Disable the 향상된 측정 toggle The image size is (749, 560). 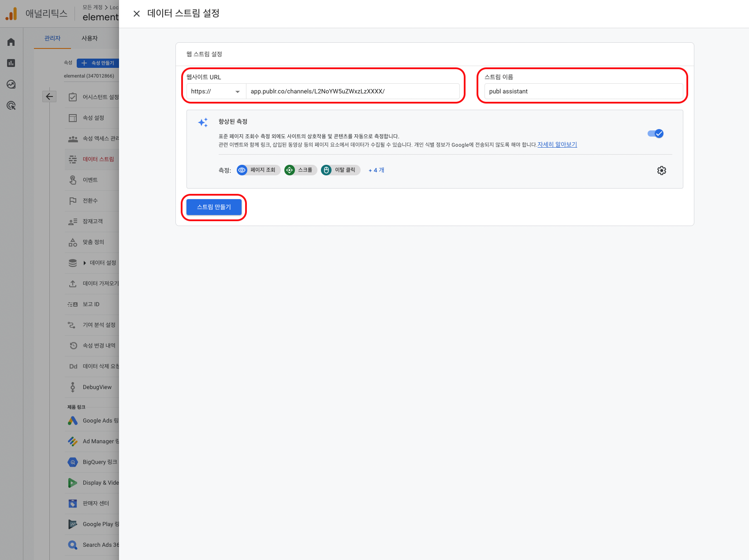pyautogui.click(x=656, y=134)
